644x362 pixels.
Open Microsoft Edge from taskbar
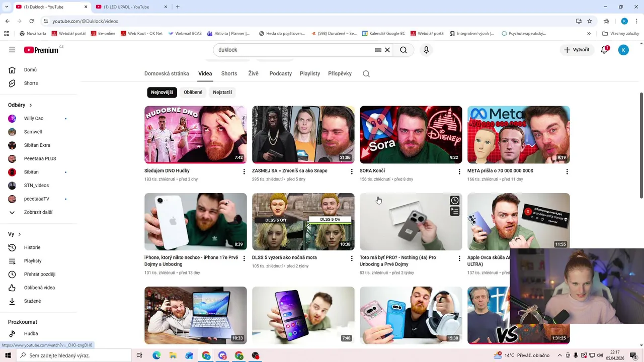click(156, 355)
